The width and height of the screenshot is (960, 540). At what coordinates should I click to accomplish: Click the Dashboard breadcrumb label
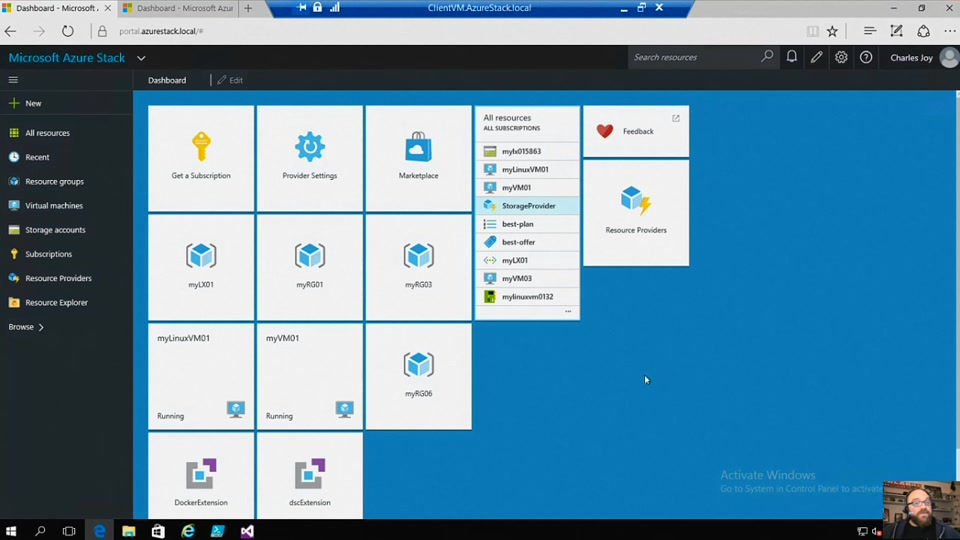[167, 80]
